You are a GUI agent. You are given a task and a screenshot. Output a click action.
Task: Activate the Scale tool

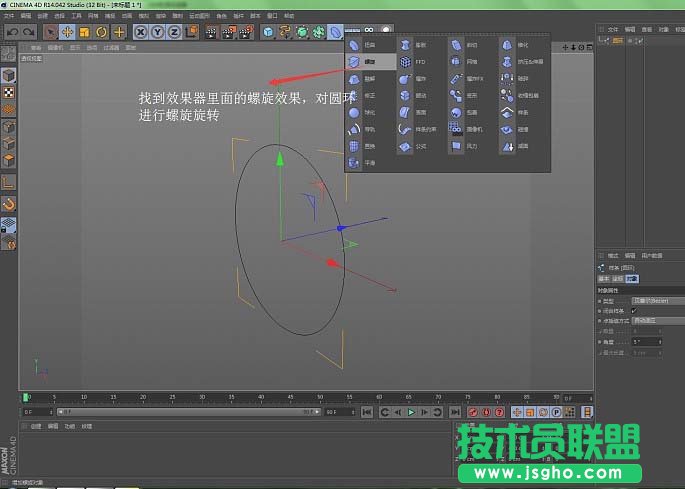tap(84, 32)
